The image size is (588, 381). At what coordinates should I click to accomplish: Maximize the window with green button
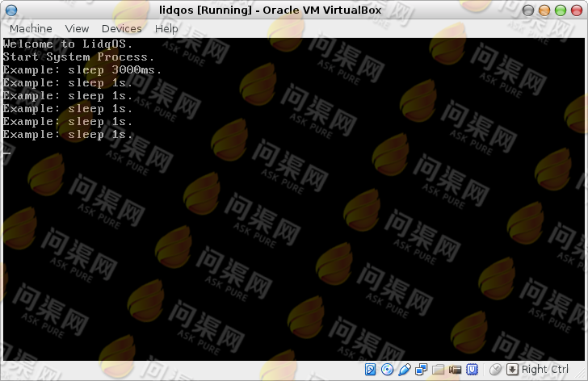[x=561, y=10]
